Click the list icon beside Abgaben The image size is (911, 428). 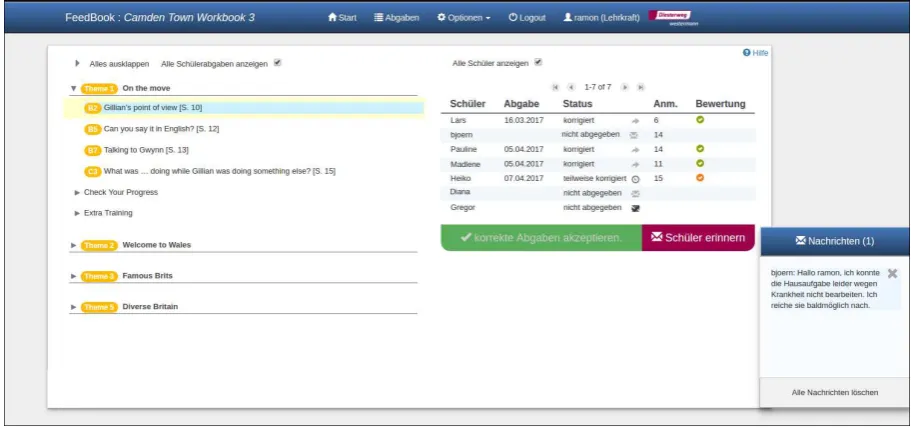pyautogui.click(x=379, y=17)
